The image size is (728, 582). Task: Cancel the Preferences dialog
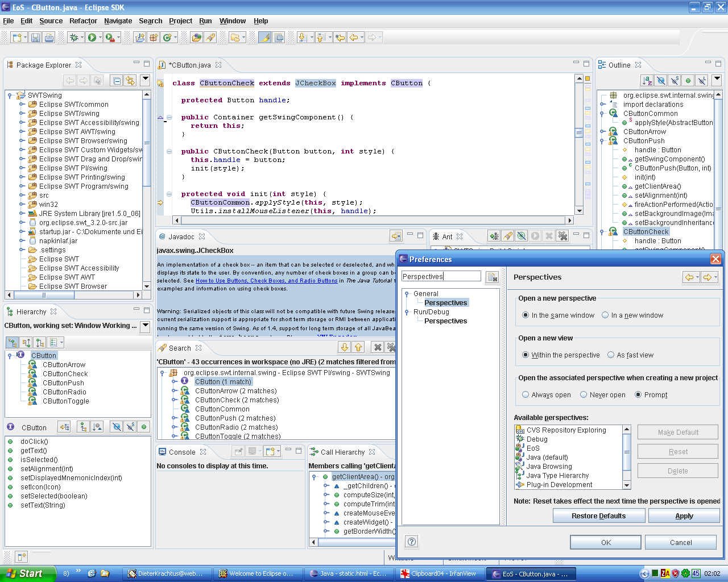(681, 542)
